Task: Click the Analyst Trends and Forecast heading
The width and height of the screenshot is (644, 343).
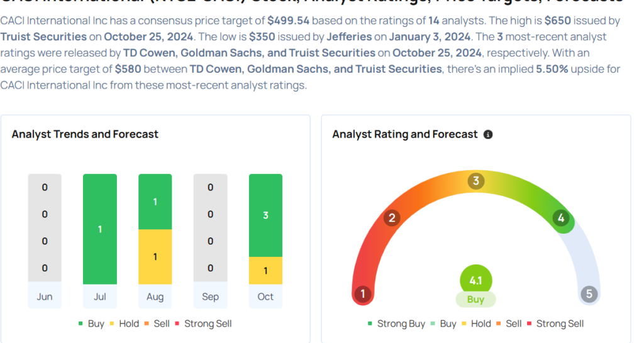Action: [85, 134]
